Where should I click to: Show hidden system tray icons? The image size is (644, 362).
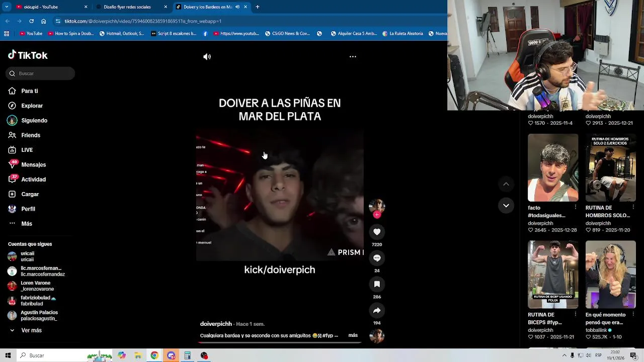coord(564,355)
